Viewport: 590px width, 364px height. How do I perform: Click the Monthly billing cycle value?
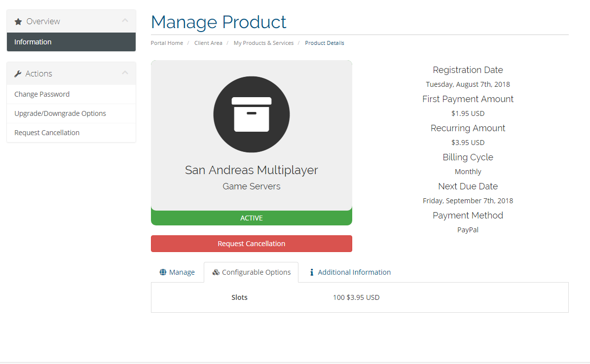[x=468, y=172]
